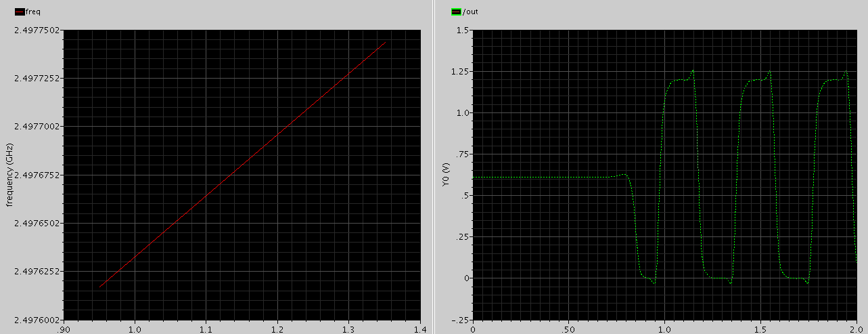Click the Y0 (V) axis label

coord(446,175)
